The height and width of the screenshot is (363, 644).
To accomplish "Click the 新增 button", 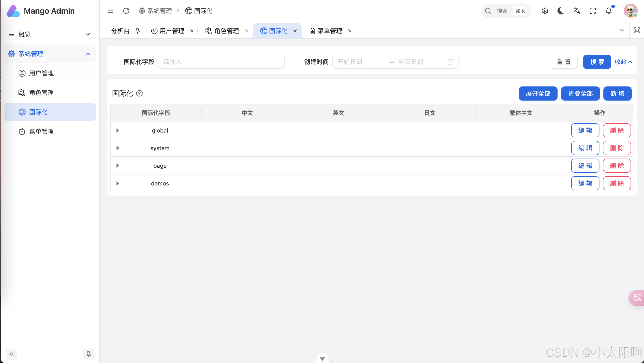I will click(618, 94).
